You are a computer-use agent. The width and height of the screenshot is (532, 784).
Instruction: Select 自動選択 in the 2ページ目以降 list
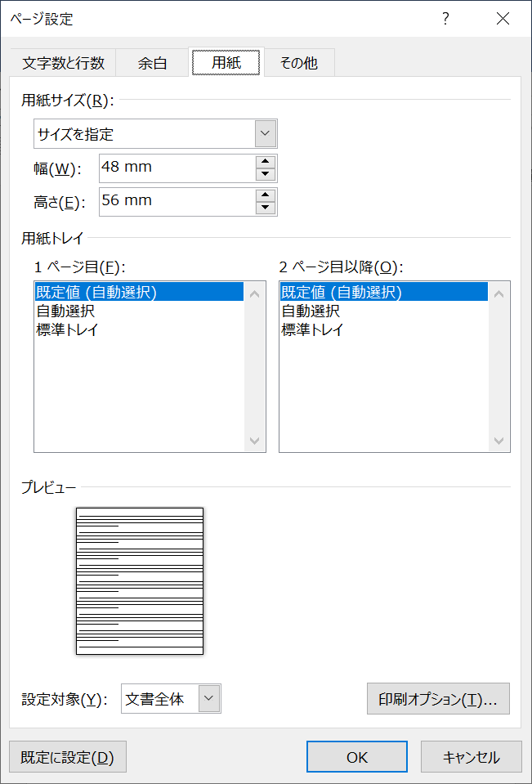[x=383, y=311]
